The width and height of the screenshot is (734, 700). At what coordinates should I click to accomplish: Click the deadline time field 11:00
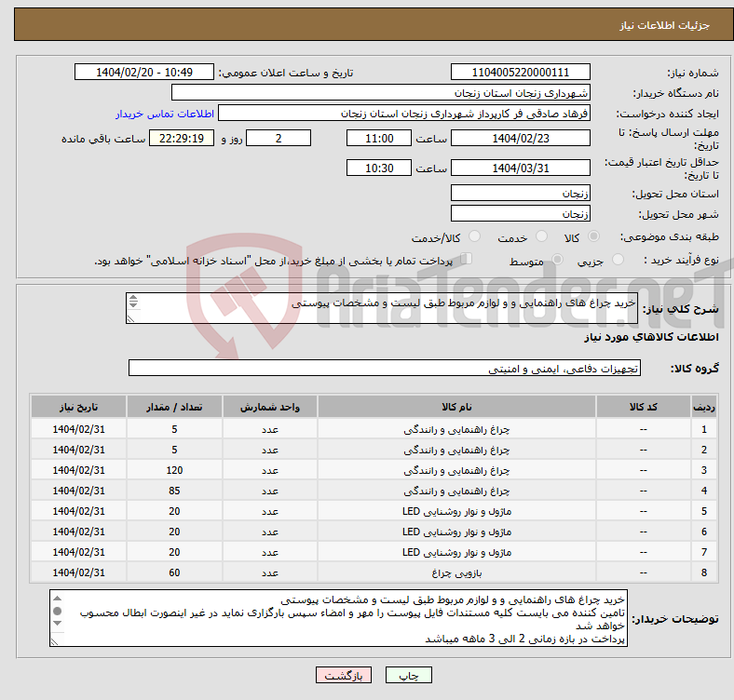click(379, 139)
